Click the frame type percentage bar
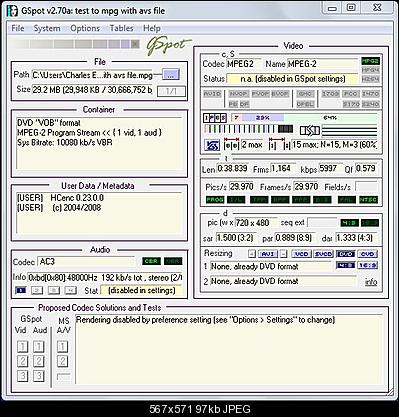The image size is (399, 417). [304, 118]
